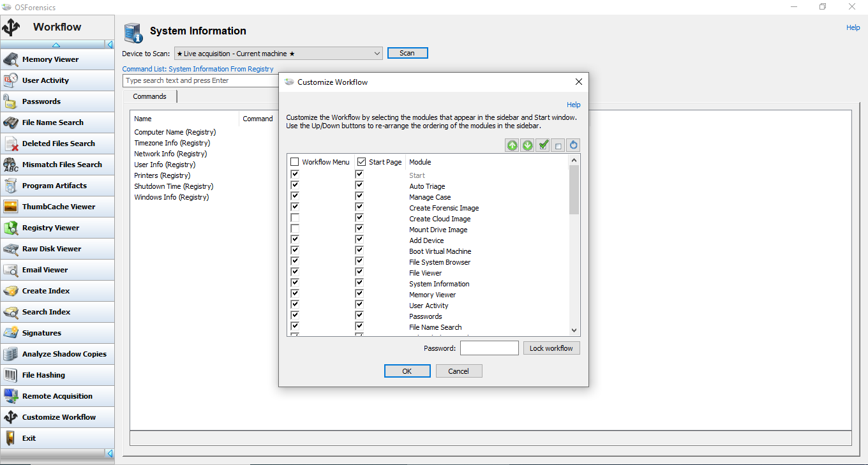
Task: Focus the search text box under Command List
Action: click(200, 81)
